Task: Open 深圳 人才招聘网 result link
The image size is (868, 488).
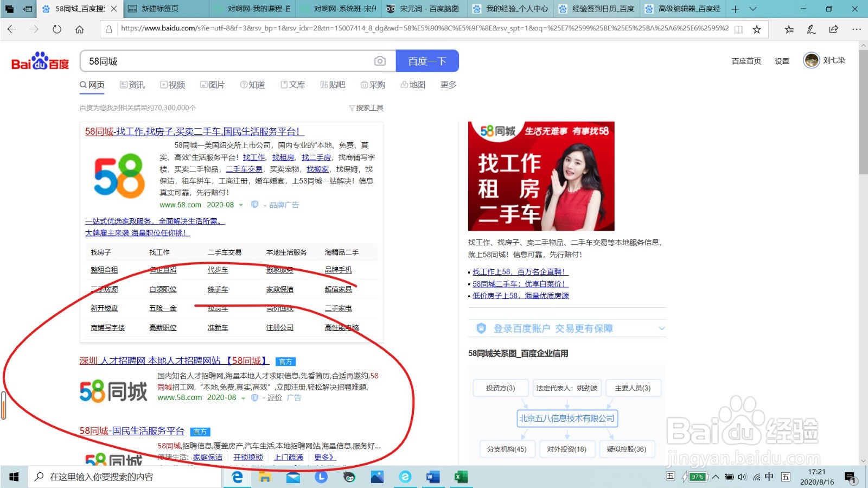Action: click(x=174, y=360)
